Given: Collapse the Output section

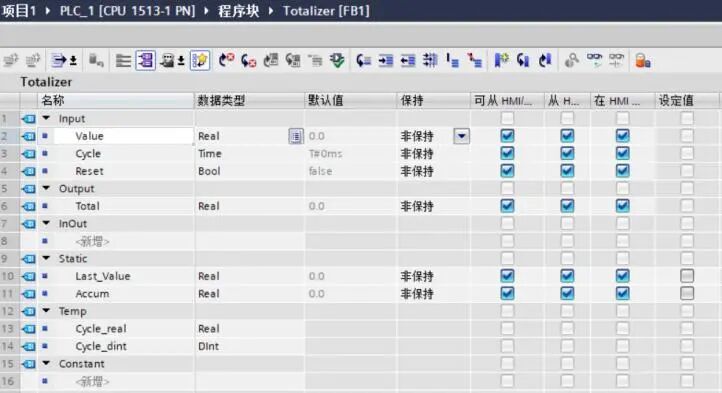Looking at the screenshot, I should click(x=46, y=188).
